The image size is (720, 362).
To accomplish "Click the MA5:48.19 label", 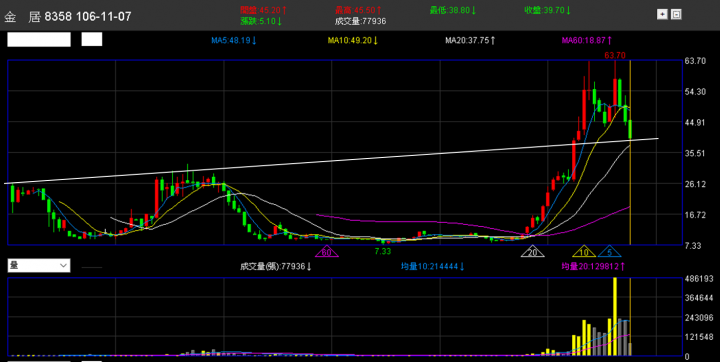I will (x=234, y=40).
